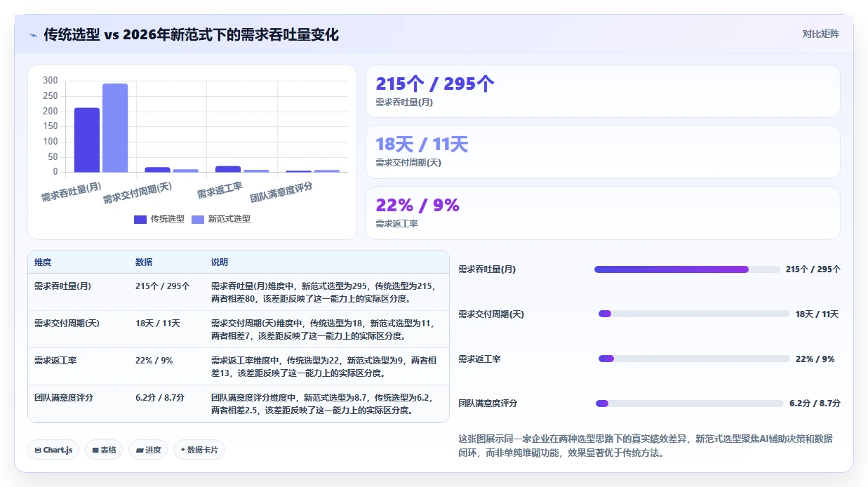The image size is (868, 487).
Task: Click the 表格 tag chip
Action: pos(104,450)
